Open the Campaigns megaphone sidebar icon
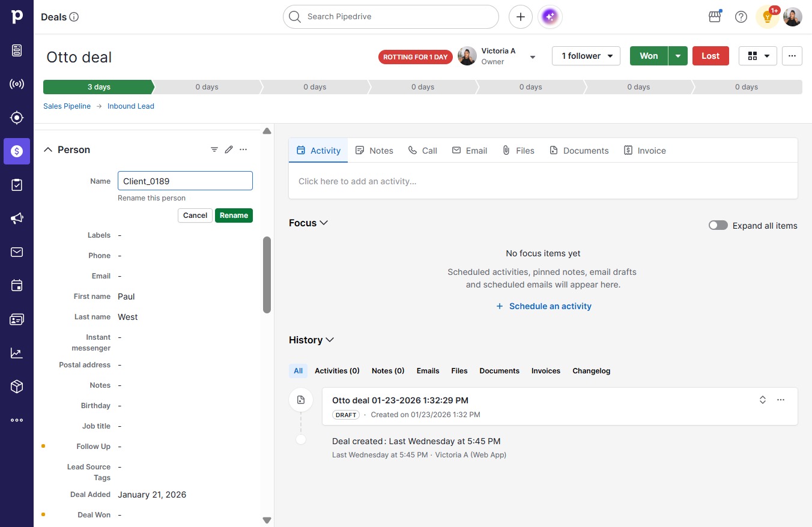This screenshot has width=812, height=527. [x=17, y=218]
